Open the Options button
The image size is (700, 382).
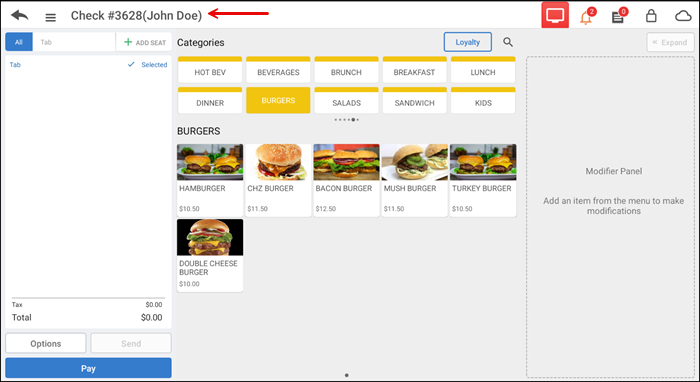click(46, 344)
